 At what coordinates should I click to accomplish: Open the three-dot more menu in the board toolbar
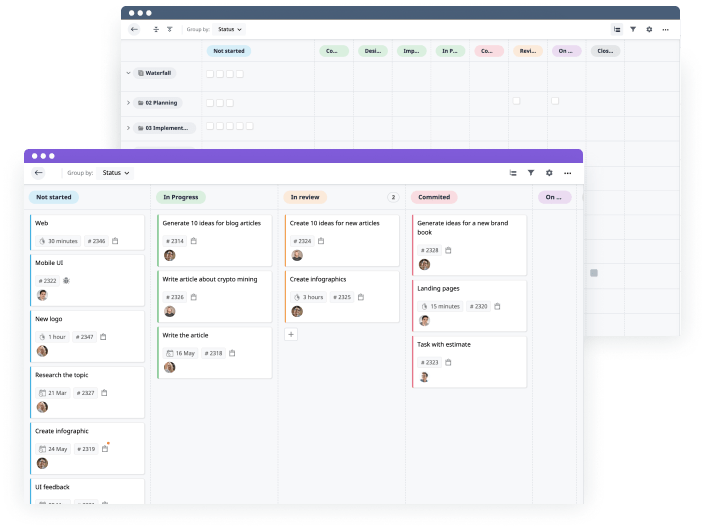click(567, 173)
